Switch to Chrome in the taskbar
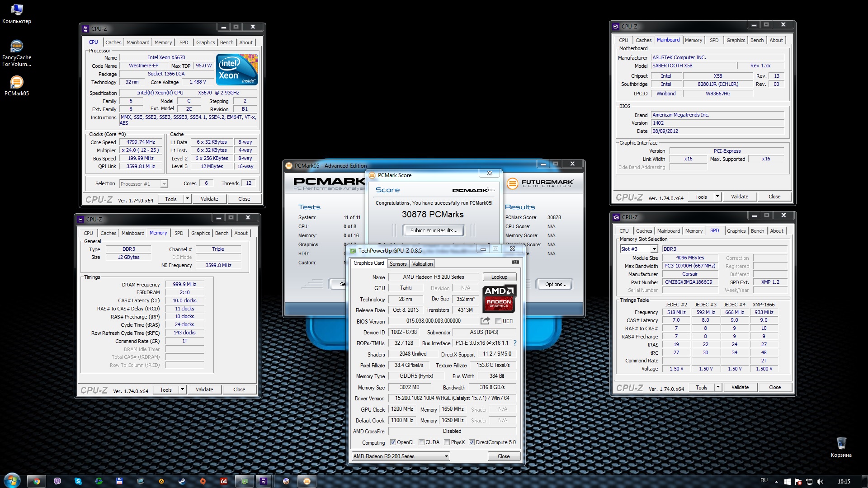Image resolution: width=868 pixels, height=488 pixels. 37,481
